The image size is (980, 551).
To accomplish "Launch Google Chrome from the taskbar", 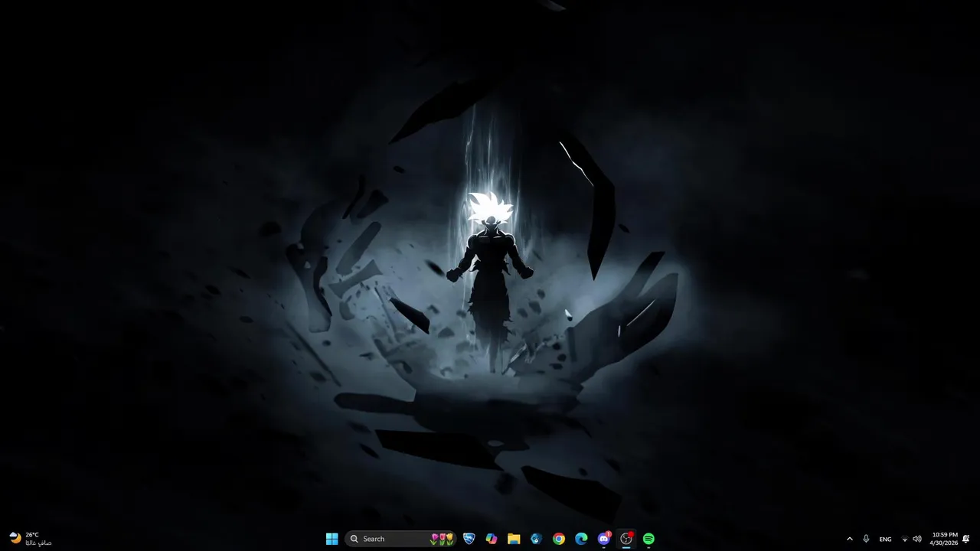I will point(559,539).
